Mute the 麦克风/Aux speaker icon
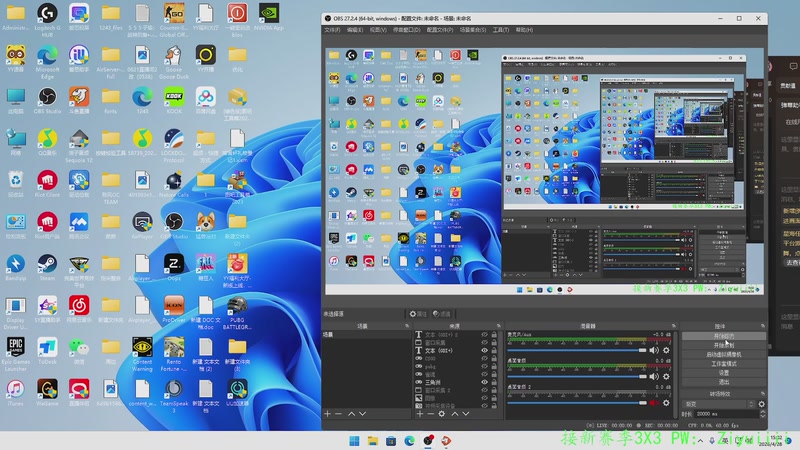 655,350
